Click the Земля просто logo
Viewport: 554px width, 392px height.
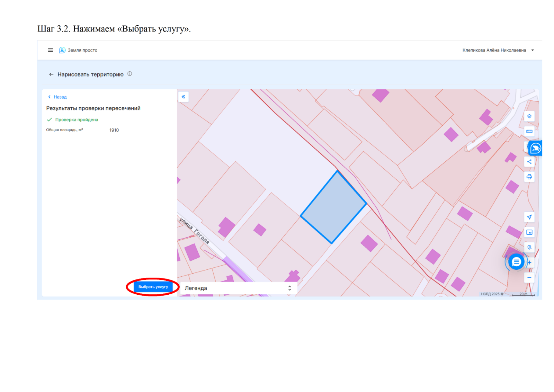[62, 50]
